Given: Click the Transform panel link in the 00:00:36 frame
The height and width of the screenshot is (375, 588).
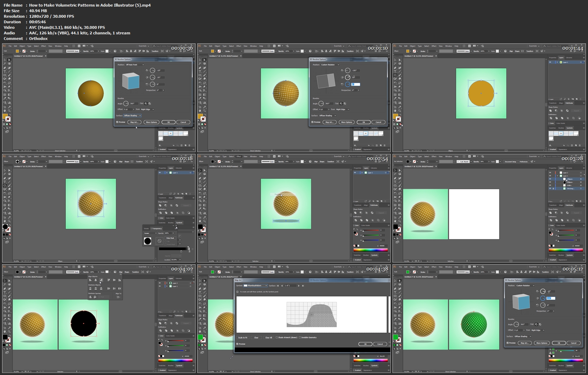Looking at the screenshot, I should [x=155, y=51].
